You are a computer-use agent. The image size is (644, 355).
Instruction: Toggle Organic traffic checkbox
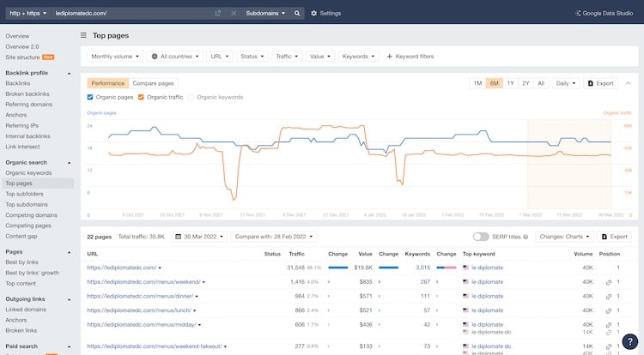tap(141, 97)
